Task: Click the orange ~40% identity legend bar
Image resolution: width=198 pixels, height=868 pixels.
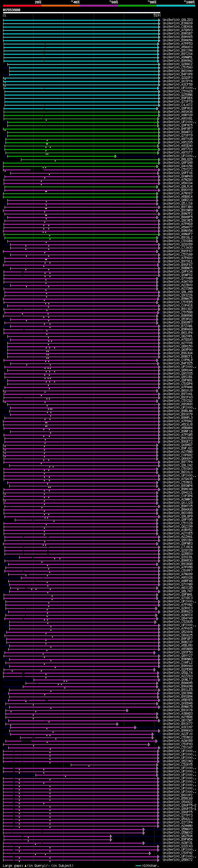Action: (x=61, y=6)
